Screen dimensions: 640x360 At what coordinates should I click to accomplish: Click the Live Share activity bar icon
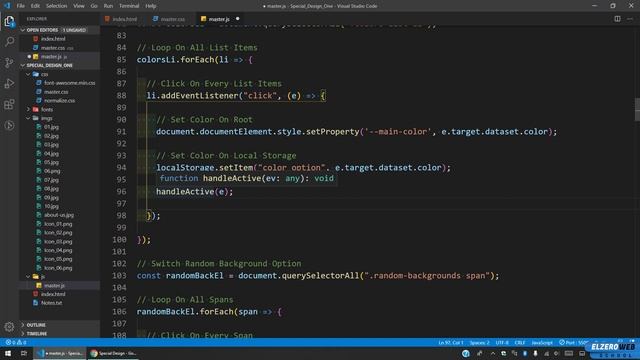coord(9,125)
